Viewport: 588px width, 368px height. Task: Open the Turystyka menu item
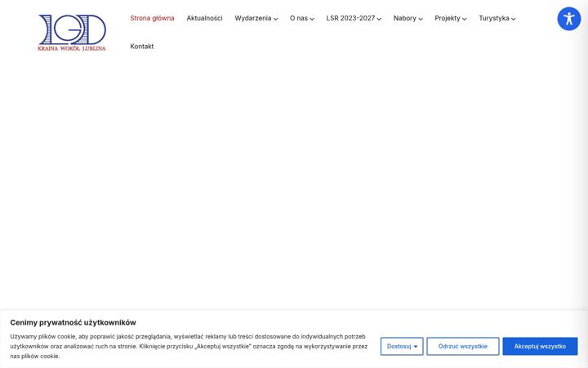[494, 18]
